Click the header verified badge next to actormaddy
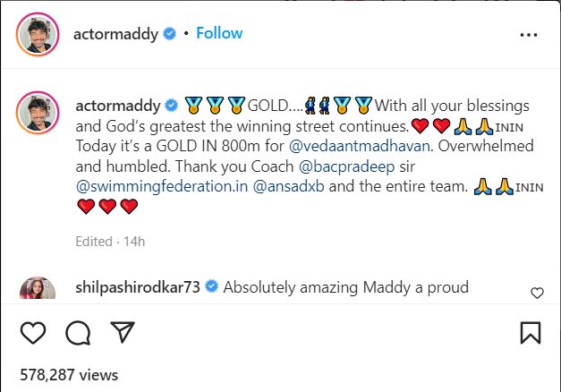Screen dimensions: 561x392 pyautogui.click(x=170, y=34)
